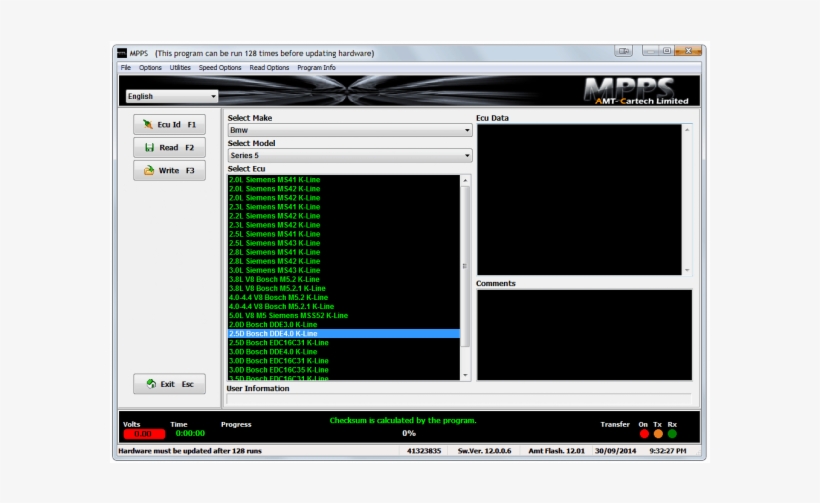Select 2.0D Bosch DDE3.0 K-Line entry
Screen dimensions: 820x503
(x=273, y=324)
